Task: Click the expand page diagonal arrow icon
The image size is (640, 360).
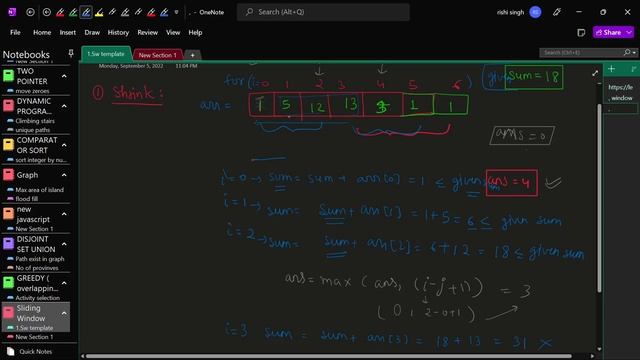Action: [595, 73]
